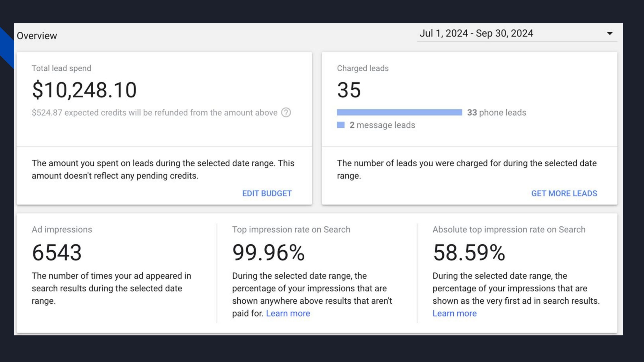The width and height of the screenshot is (644, 362).
Task: Click the $524.87 expected credits note
Action: point(154,113)
